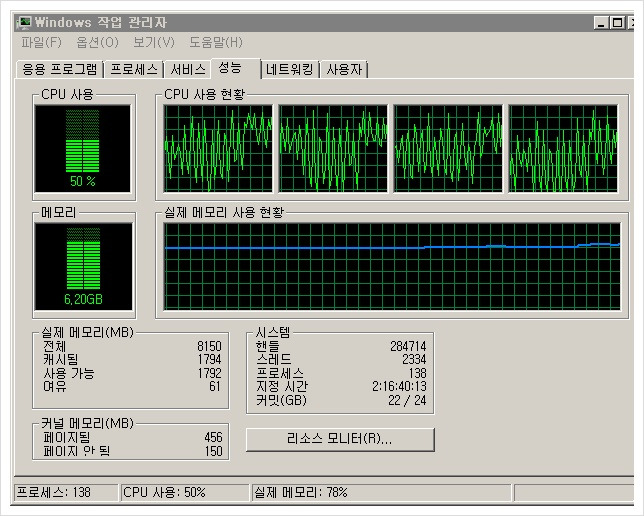Click the CPU 사용 현황 label
Viewport: 644px width, 516px height.
[x=205, y=94]
